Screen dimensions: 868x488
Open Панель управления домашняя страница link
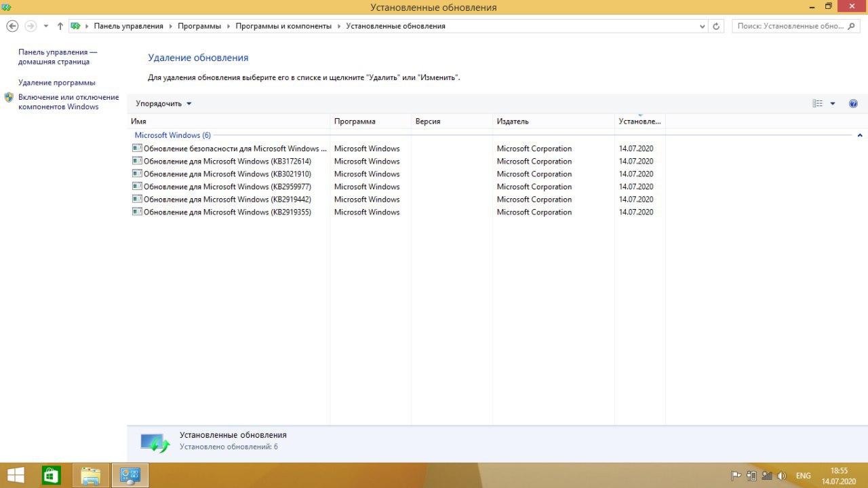pos(58,56)
